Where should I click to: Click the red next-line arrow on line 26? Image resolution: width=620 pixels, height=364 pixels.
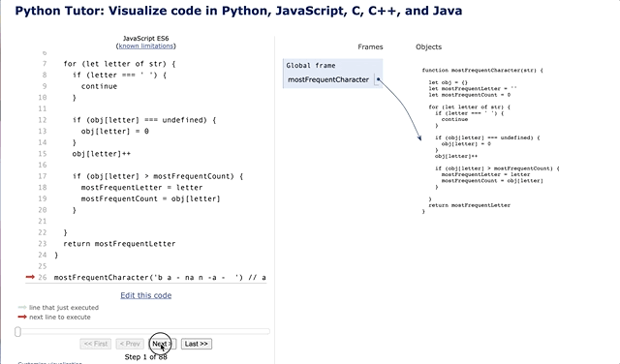pos(30,277)
